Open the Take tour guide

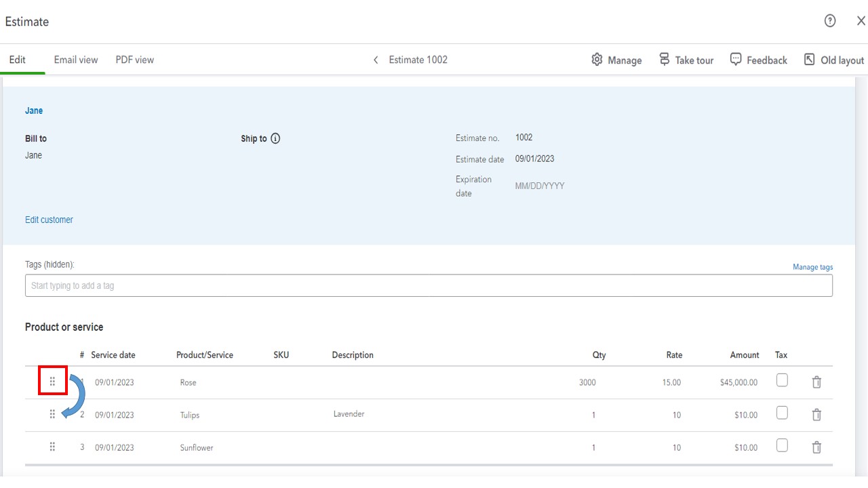click(x=665, y=60)
